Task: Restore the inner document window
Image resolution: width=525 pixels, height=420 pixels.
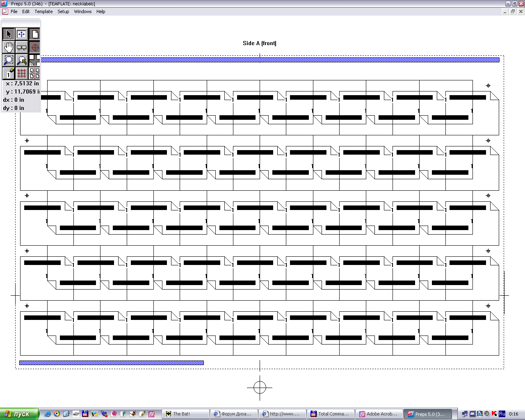Action: pos(513,11)
